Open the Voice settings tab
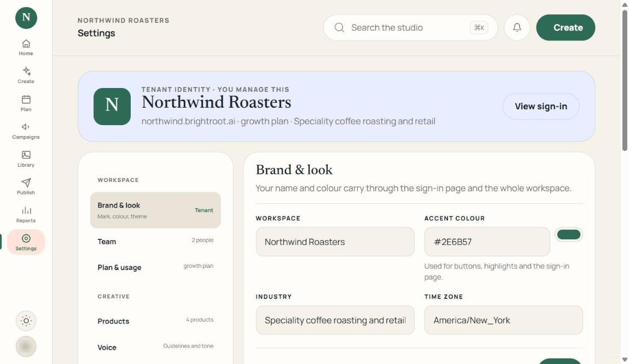629x364 pixels. (155, 347)
